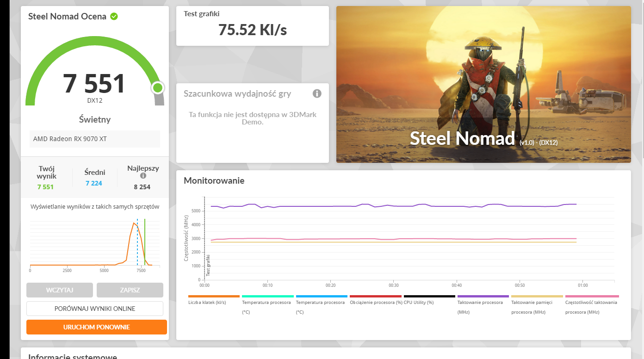Click the pink line in the monitoring chart
This screenshot has width=644, height=359.
(x=393, y=239)
